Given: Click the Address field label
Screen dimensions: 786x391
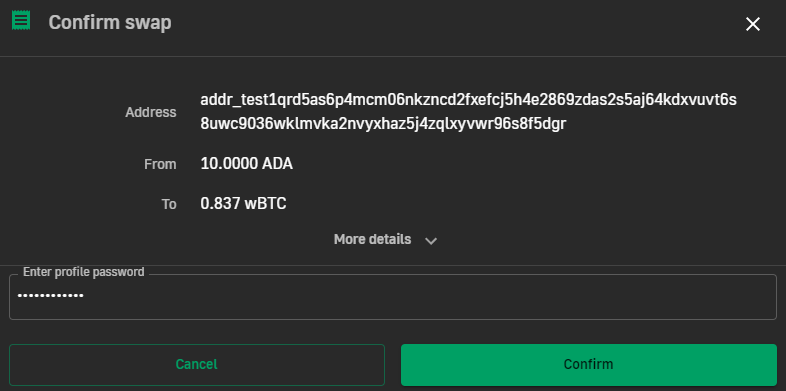Looking at the screenshot, I should point(151,112).
